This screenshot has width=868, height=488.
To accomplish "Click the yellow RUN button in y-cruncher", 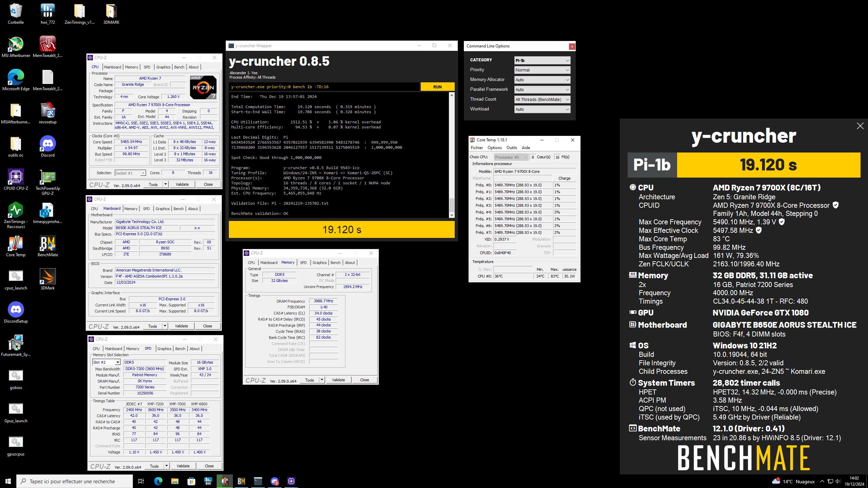I will [x=437, y=87].
